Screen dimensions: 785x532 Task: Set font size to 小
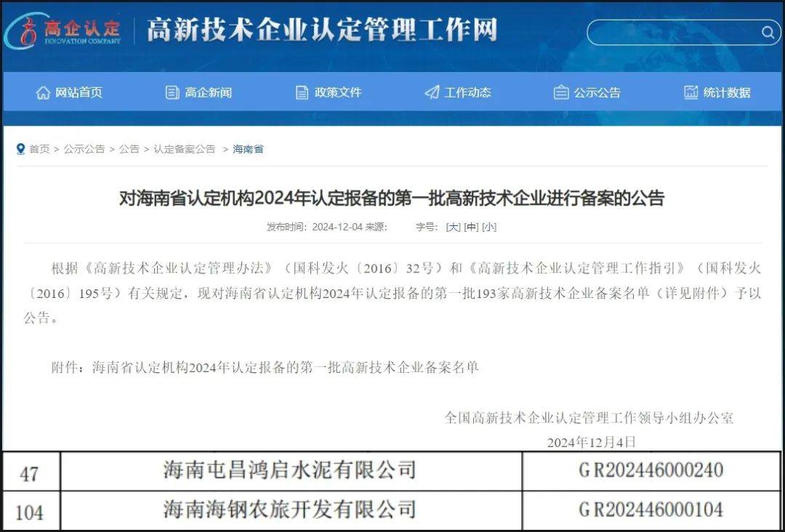489,227
